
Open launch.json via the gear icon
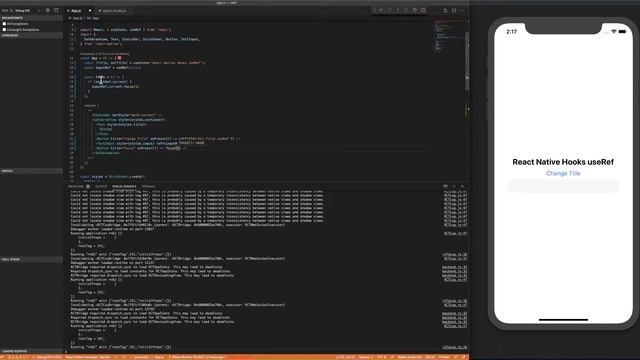[48, 10]
